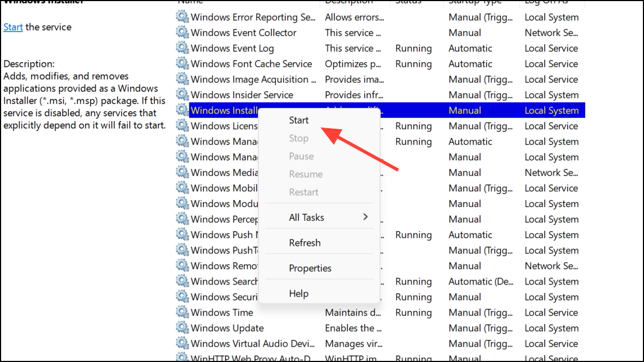Choose Refresh from the context menu
The height and width of the screenshot is (362, 644).
(x=305, y=243)
